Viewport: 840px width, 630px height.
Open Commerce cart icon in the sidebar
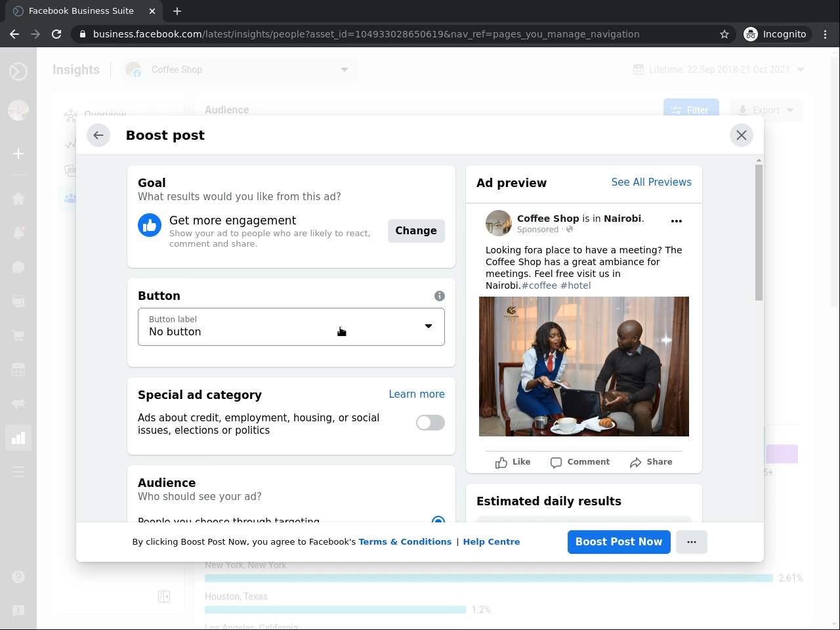point(18,335)
